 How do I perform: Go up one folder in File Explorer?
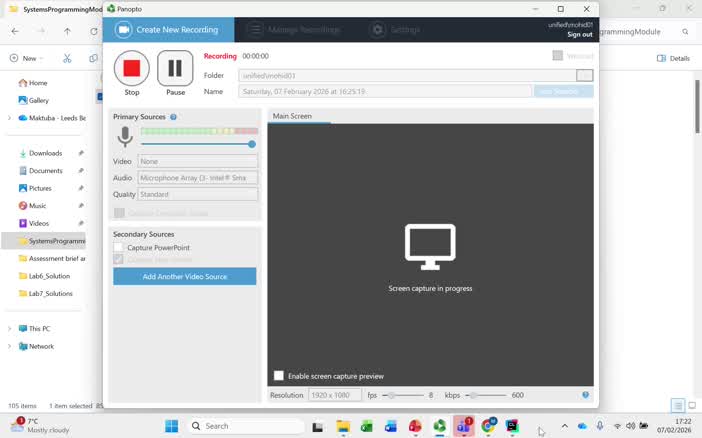pyautogui.click(x=67, y=31)
